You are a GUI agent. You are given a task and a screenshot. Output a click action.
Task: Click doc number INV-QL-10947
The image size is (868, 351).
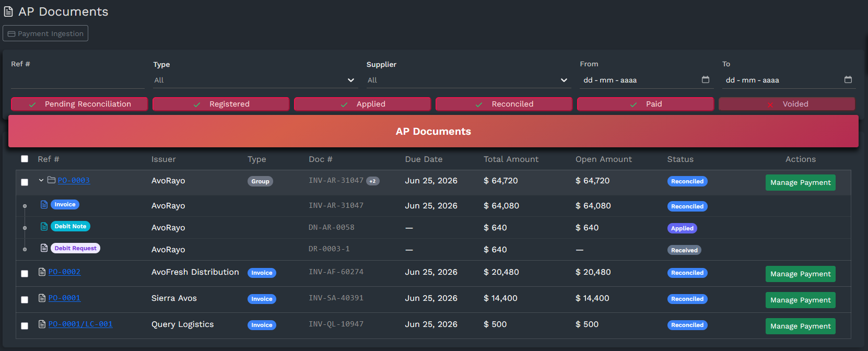click(336, 324)
